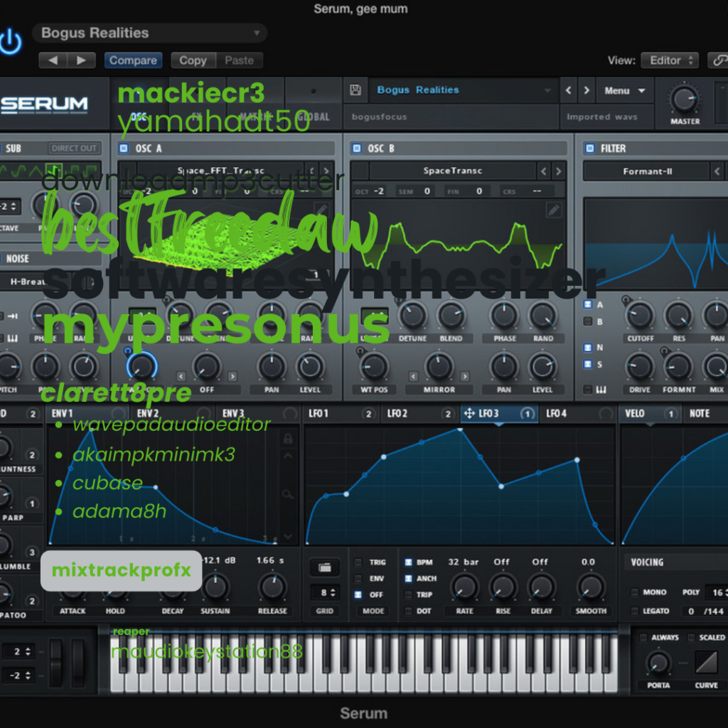This screenshot has height=728, width=728.
Task: Open the View Editor dropdown
Action: 670,60
